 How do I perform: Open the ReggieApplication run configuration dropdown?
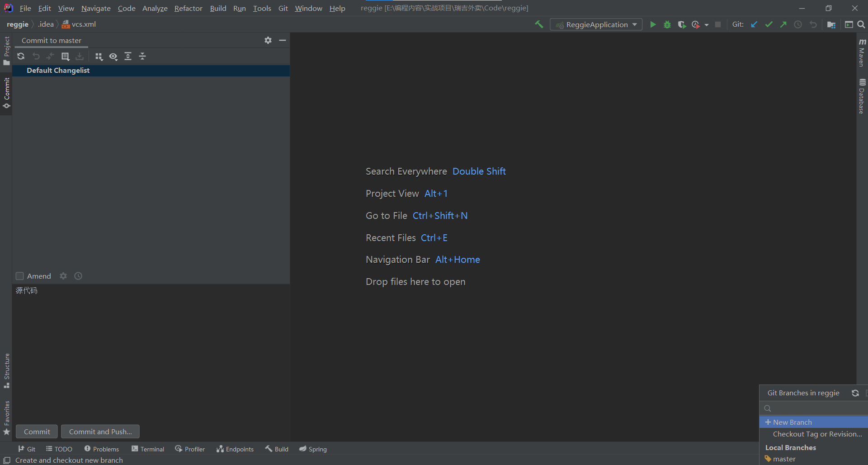click(596, 24)
